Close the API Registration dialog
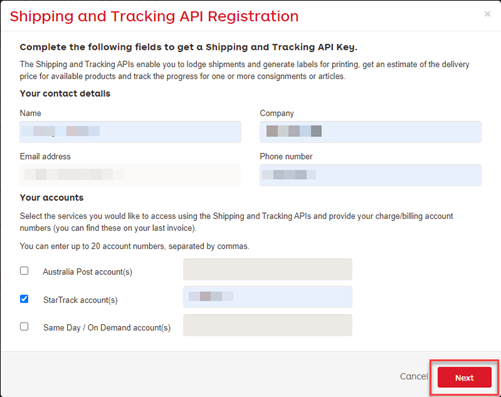This screenshot has height=397, width=501. 487,14
